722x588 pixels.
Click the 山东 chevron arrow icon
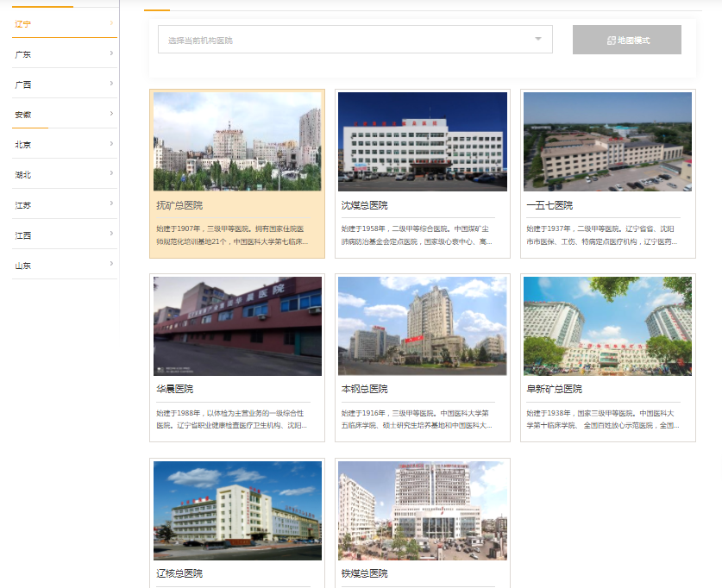pyautogui.click(x=111, y=265)
